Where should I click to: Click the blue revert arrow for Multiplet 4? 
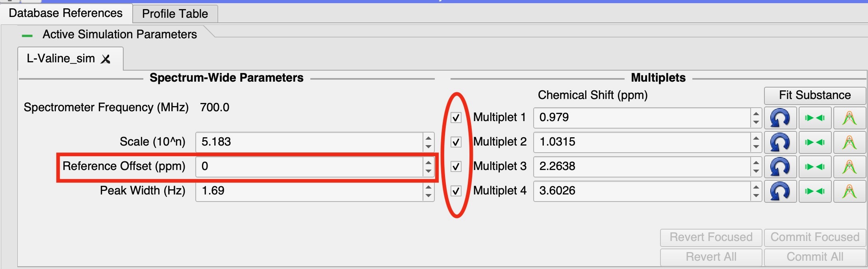point(780,191)
